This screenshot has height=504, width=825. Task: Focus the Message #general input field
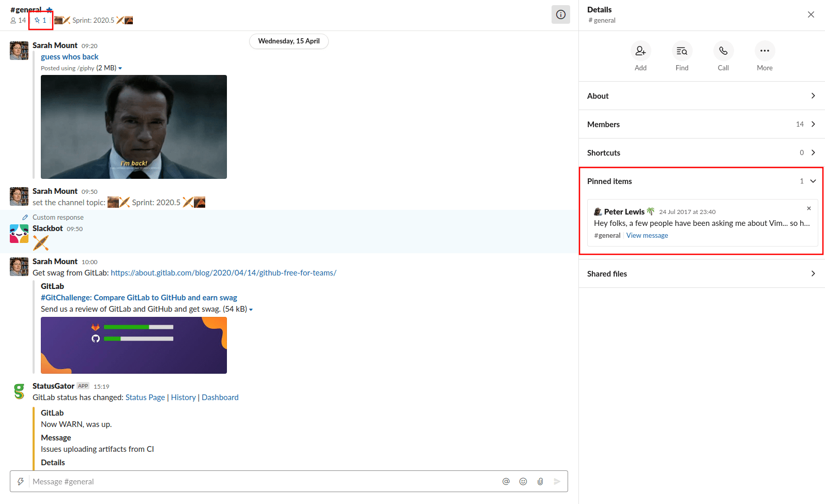pyautogui.click(x=264, y=481)
